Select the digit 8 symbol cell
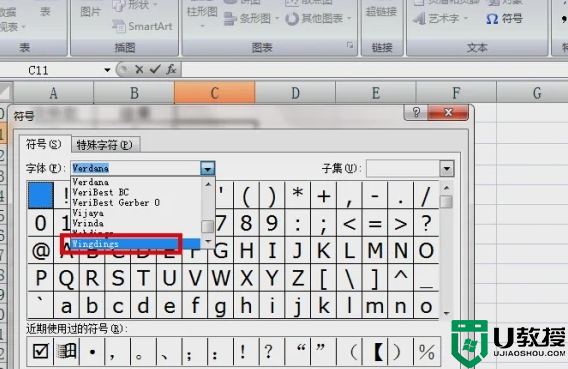The image size is (568, 369). [x=246, y=223]
